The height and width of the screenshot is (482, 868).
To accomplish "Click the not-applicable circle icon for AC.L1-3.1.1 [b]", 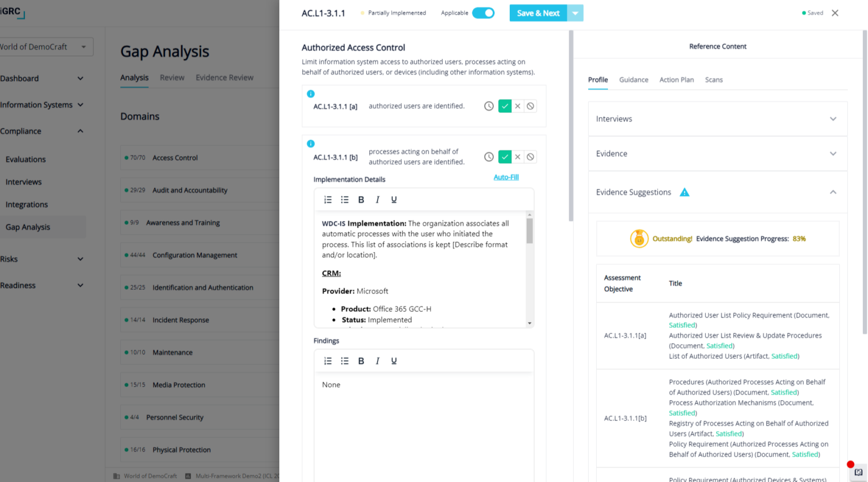I will click(530, 157).
